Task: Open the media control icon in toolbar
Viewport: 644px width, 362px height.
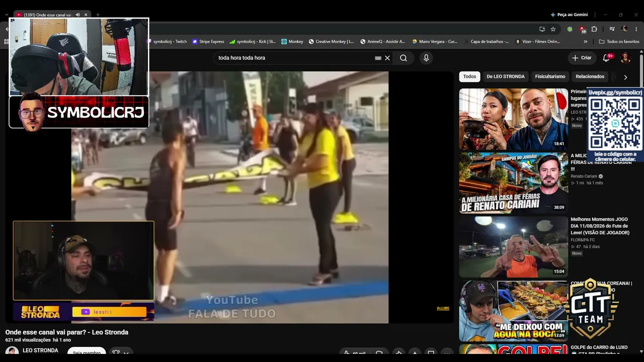Action: [x=612, y=29]
